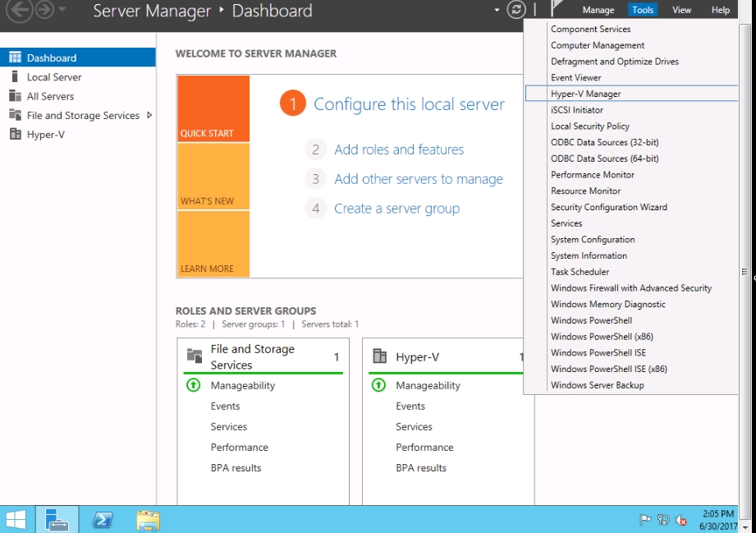Click the Local Server icon
Screen dimensions: 756x533
click(15, 76)
